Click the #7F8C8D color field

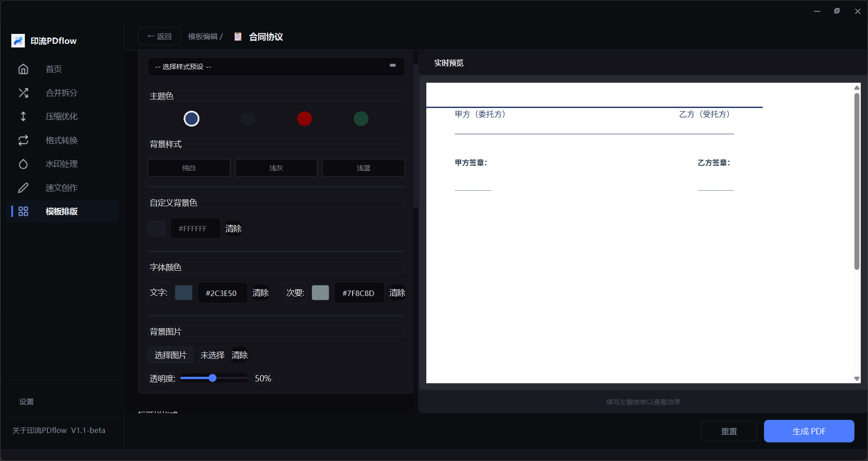point(359,293)
